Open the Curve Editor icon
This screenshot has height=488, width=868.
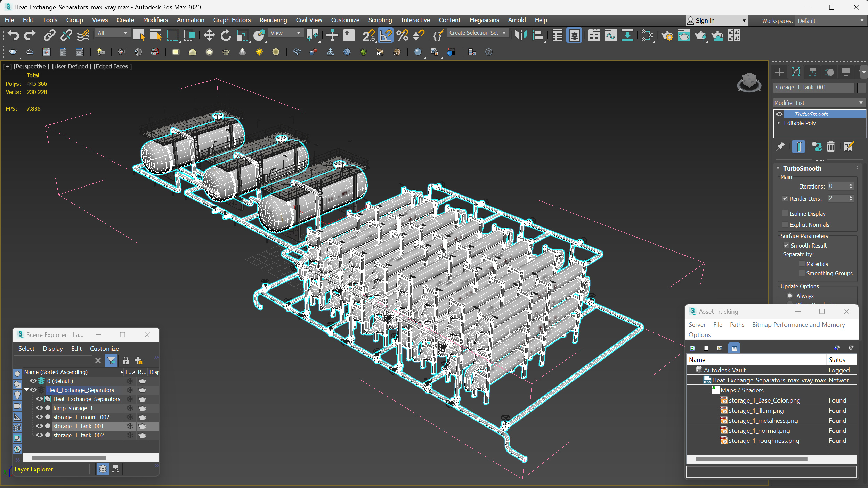611,35
